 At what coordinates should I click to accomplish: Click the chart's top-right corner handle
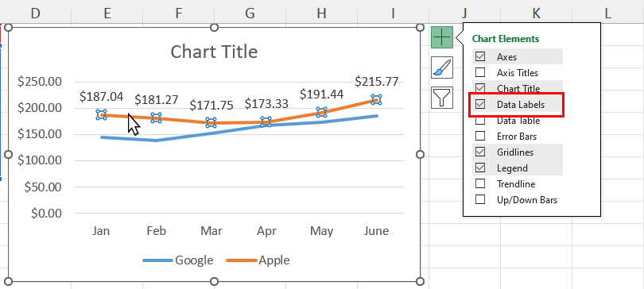point(420,27)
